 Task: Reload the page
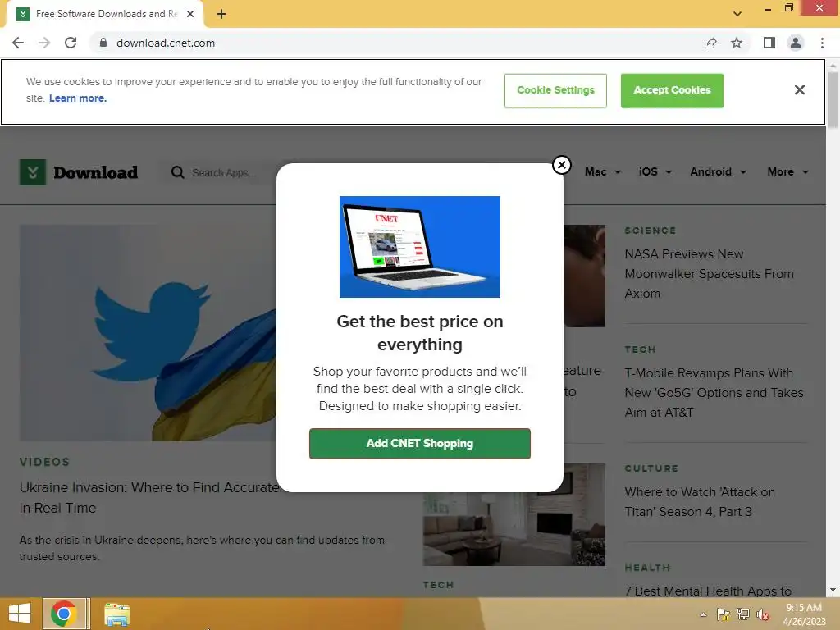[71, 43]
